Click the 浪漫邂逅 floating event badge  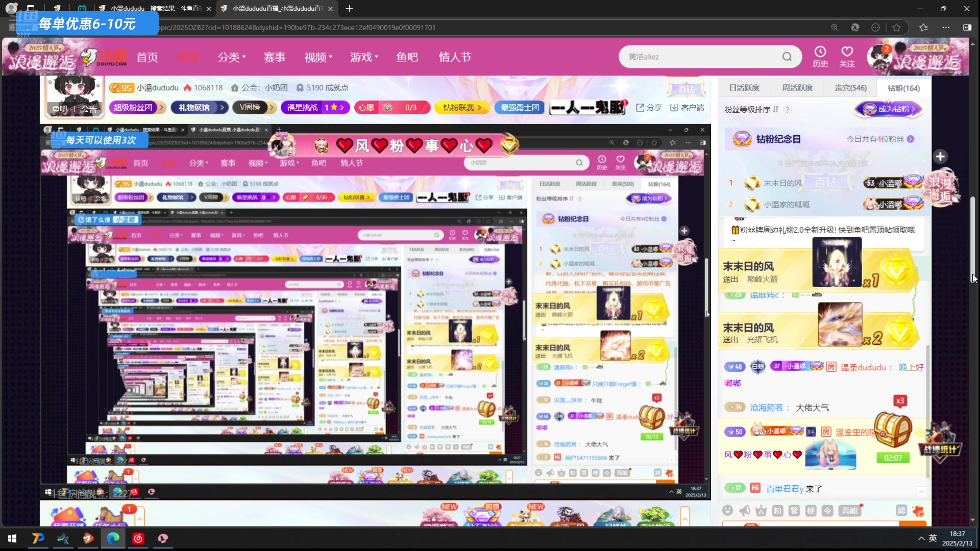point(942,188)
